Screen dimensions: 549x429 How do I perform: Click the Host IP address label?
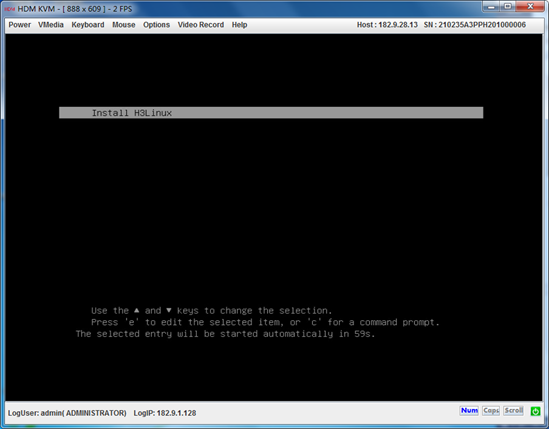pyautogui.click(x=387, y=25)
